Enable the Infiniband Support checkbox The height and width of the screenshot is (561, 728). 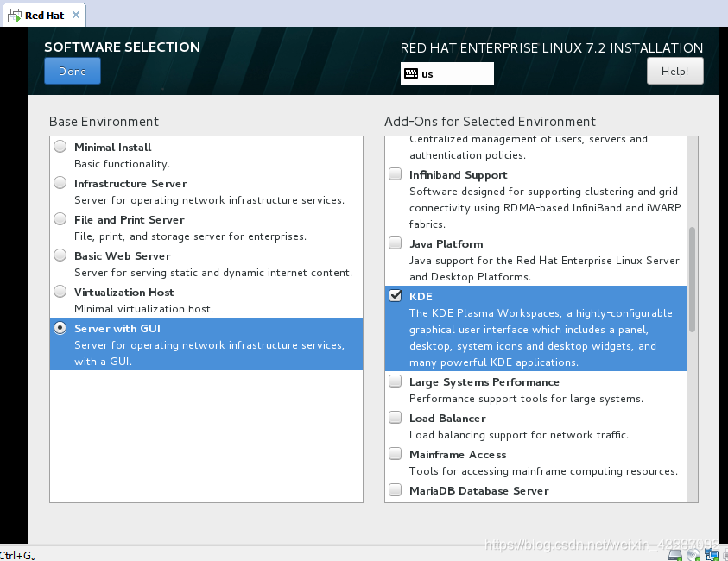(x=396, y=174)
